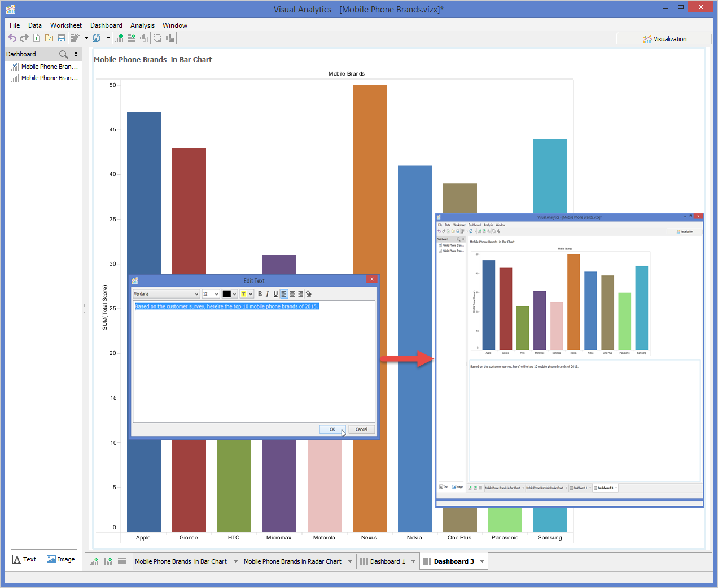Set center alignment in Edit Text
Viewport: 718px width, 588px height.
pos(292,294)
